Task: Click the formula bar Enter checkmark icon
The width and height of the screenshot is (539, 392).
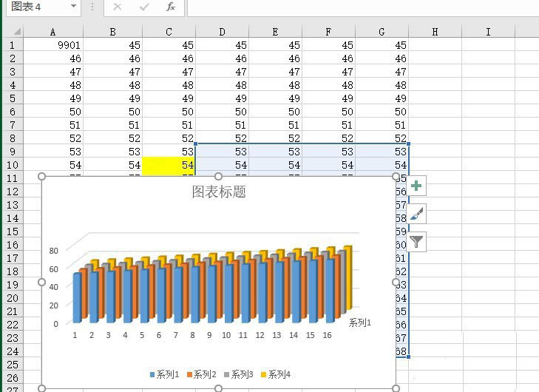Action: coord(144,7)
